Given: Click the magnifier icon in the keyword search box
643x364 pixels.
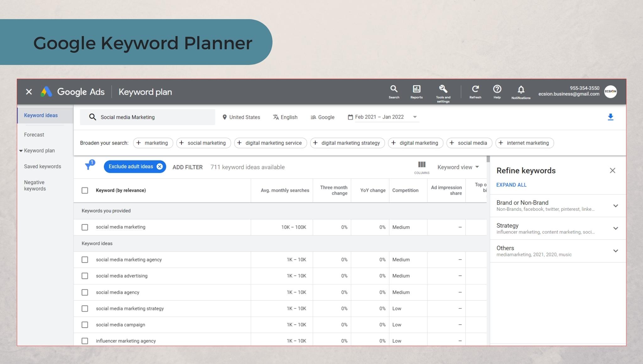Looking at the screenshot, I should click(92, 117).
